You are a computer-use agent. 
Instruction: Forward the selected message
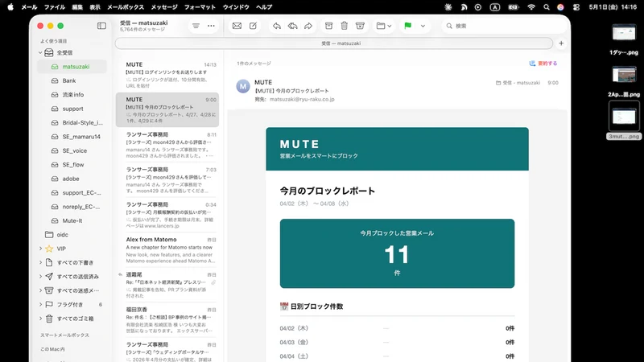tap(308, 26)
